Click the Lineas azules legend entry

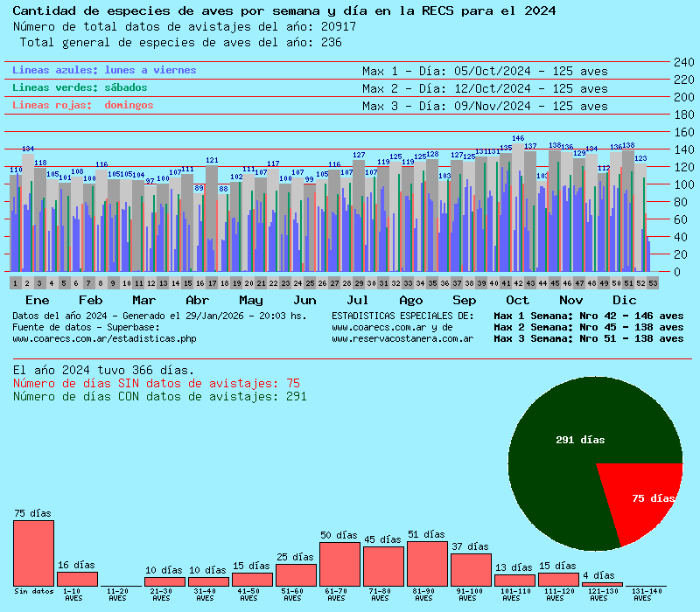click(104, 70)
